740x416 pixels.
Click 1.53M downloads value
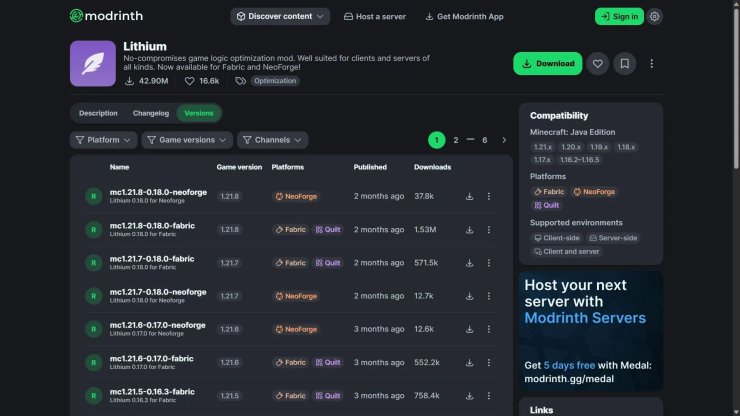click(x=425, y=229)
